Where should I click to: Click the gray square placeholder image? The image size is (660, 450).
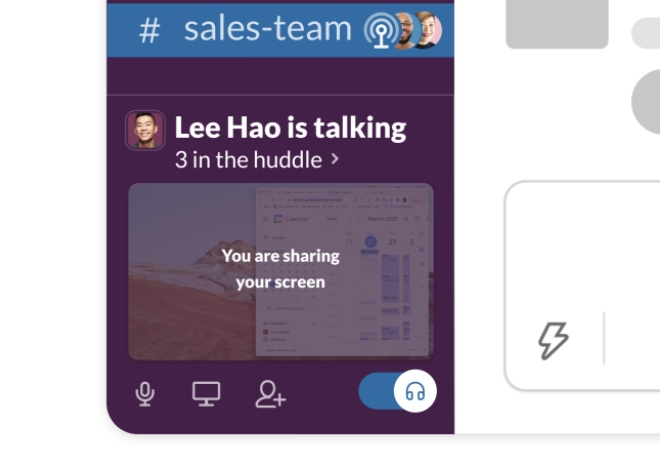click(557, 24)
